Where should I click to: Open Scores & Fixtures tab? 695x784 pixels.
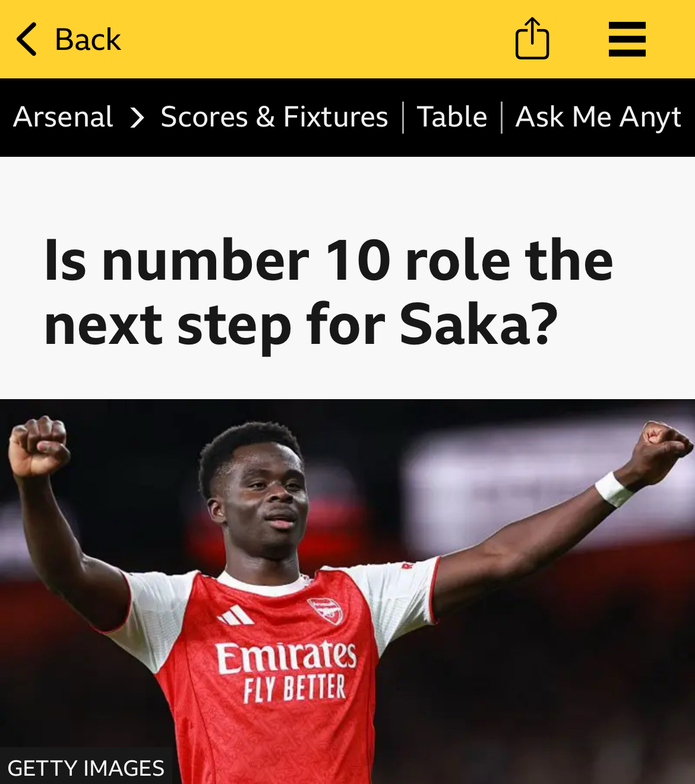pos(274,116)
